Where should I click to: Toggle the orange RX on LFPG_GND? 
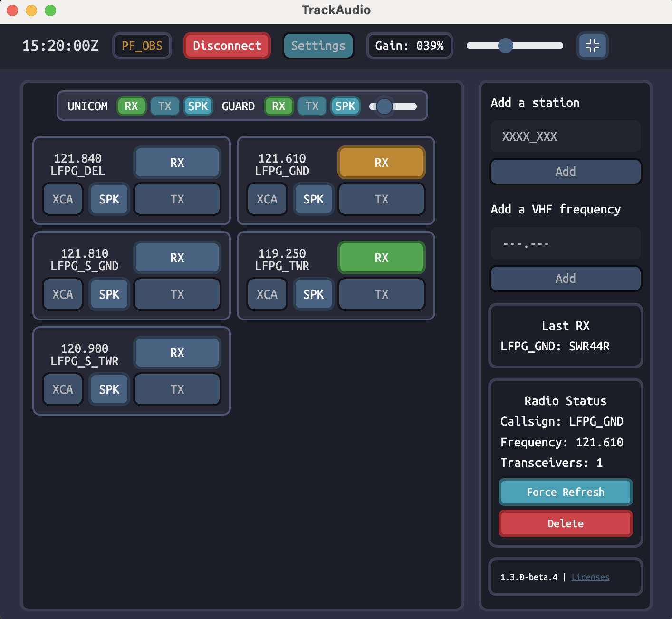click(x=382, y=163)
